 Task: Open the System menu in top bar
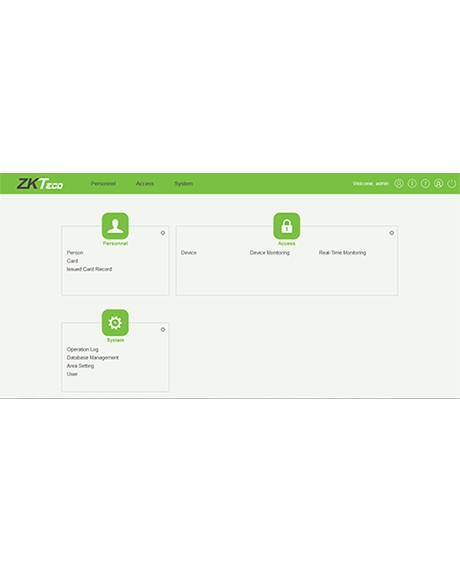pyautogui.click(x=184, y=184)
